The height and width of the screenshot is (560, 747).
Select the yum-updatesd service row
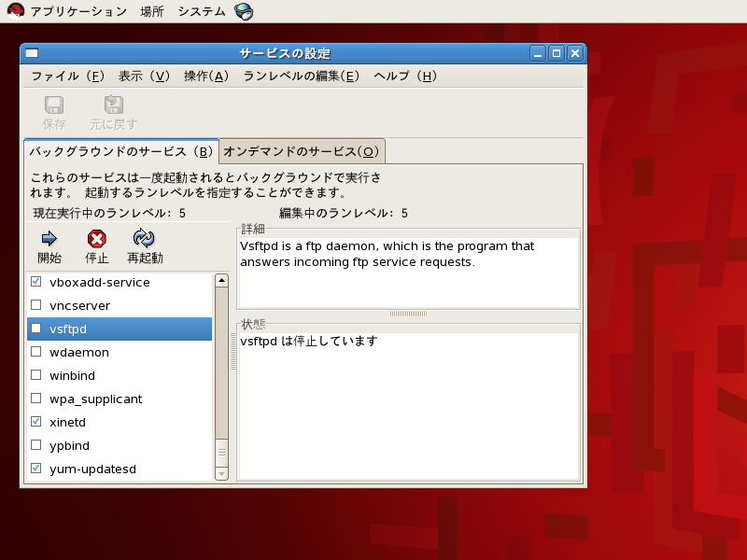pyautogui.click(x=120, y=469)
